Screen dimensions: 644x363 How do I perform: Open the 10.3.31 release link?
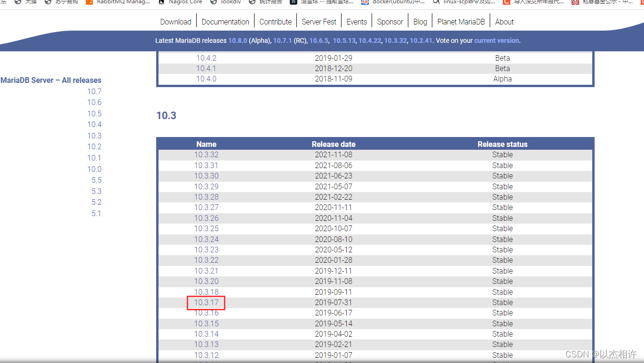click(x=207, y=166)
